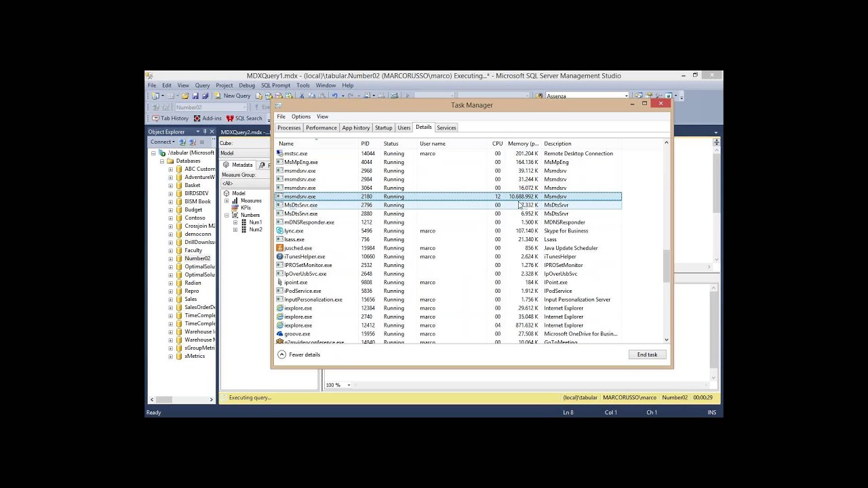Click the Skype lync.exe process icon

[279, 230]
